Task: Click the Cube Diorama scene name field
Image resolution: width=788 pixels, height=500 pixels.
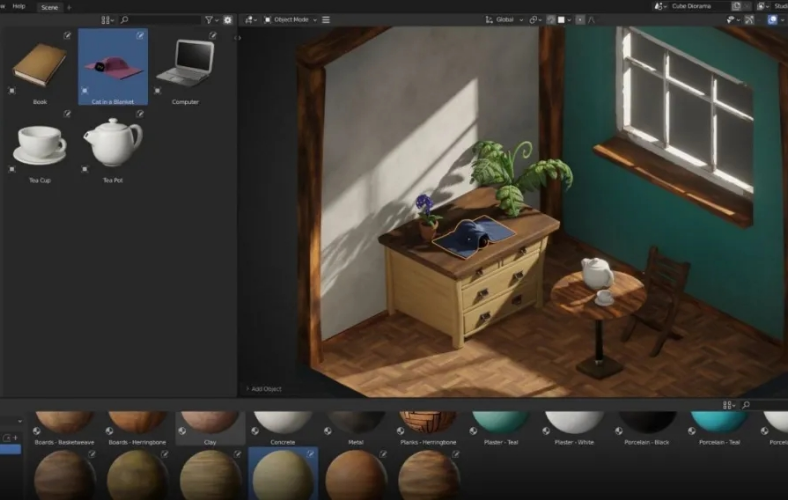Action: click(699, 7)
